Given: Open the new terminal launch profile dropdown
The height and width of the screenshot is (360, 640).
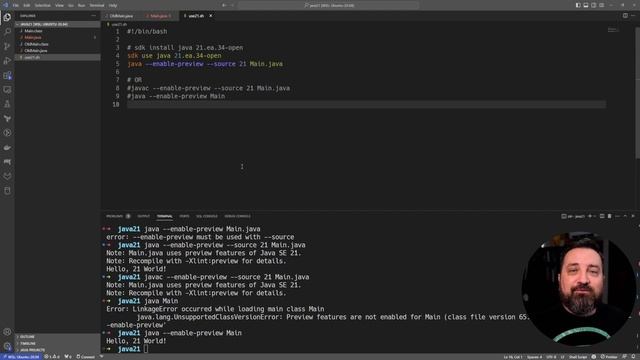Looking at the screenshot, I should (x=595, y=216).
